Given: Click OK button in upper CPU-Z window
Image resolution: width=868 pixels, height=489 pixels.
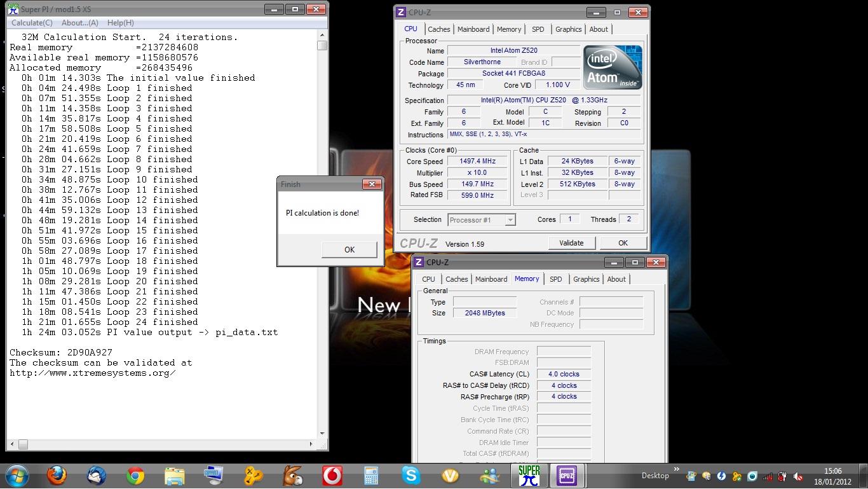Looking at the screenshot, I should tap(623, 243).
